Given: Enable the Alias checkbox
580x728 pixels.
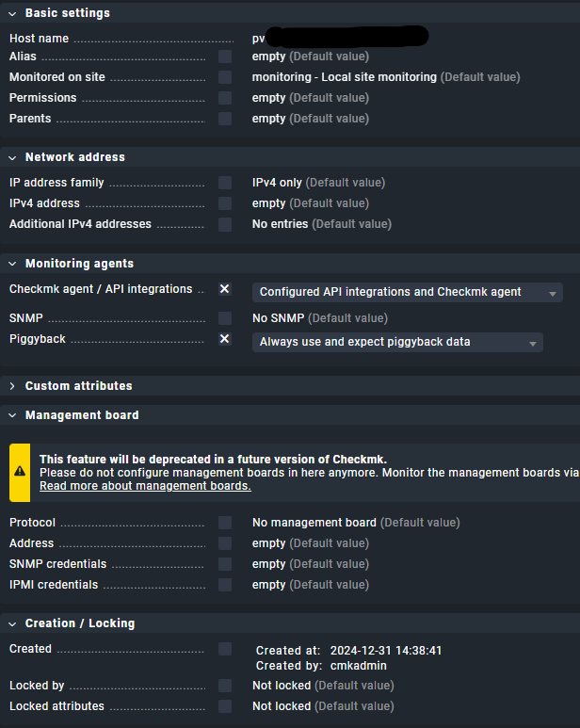Looking at the screenshot, I should tap(225, 57).
